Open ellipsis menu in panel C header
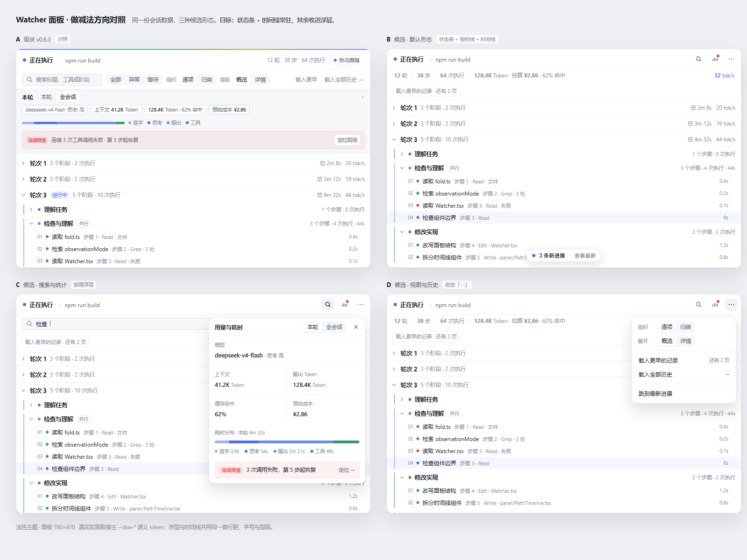Viewport: 747px width, 560px height. (360, 305)
